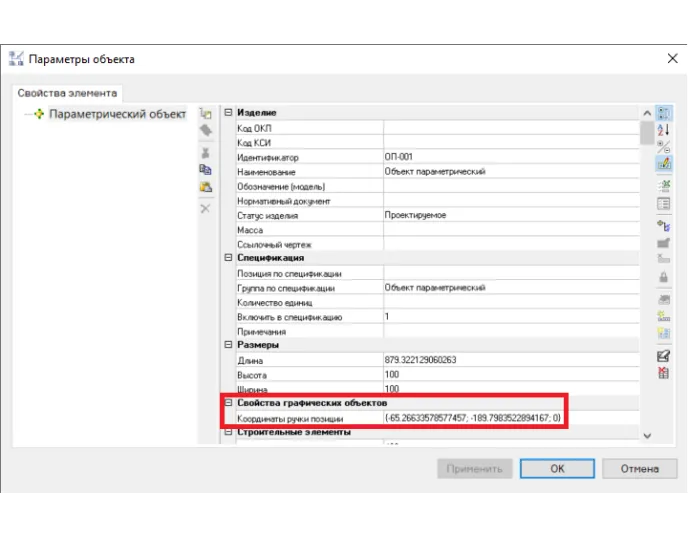
Task: Click the gray X delete icon in the left strip
Action: pos(205,208)
